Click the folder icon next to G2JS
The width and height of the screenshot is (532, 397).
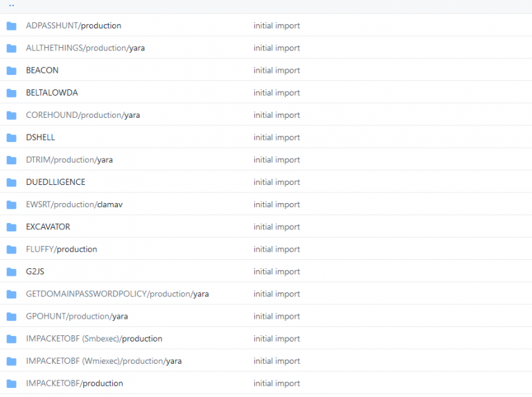click(x=11, y=272)
